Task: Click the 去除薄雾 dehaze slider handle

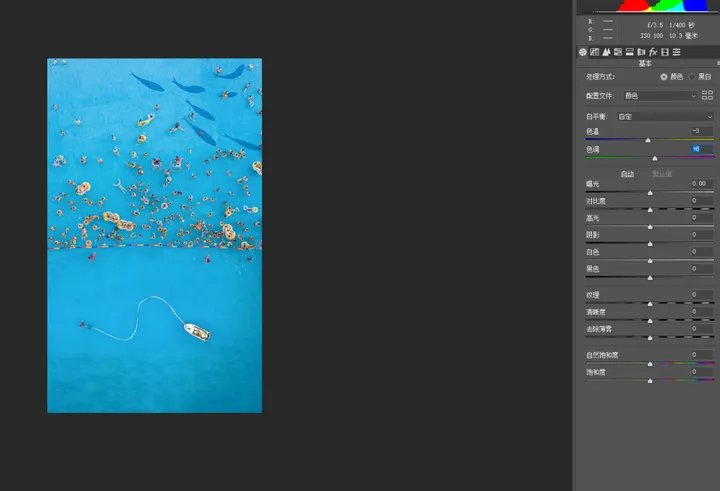Action: pyautogui.click(x=650, y=338)
